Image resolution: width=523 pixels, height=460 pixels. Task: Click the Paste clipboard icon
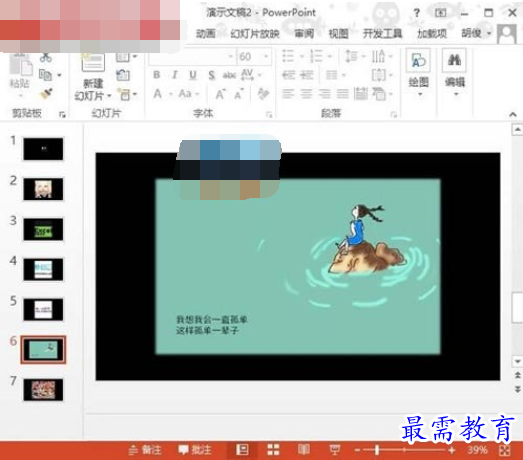click(21, 65)
